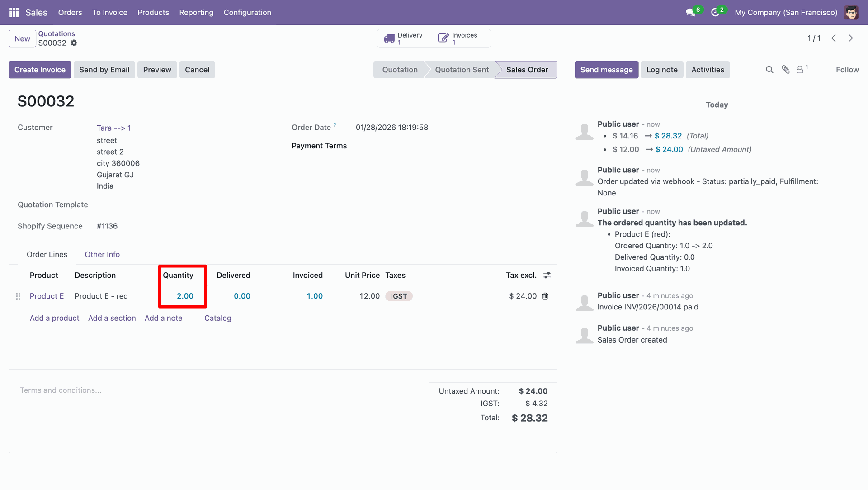Click the paperclip attachments icon
868x490 pixels.
pyautogui.click(x=786, y=70)
